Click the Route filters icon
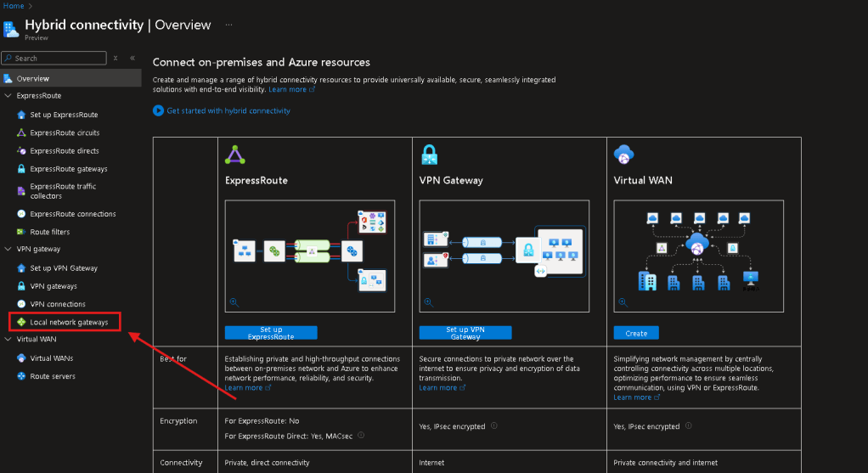Screen dimensions: 868x473 (x=21, y=232)
